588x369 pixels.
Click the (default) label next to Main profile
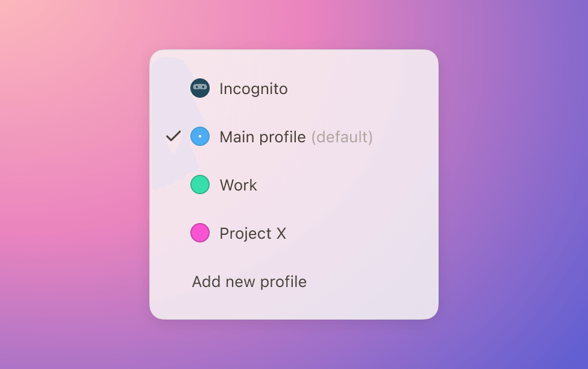(343, 137)
